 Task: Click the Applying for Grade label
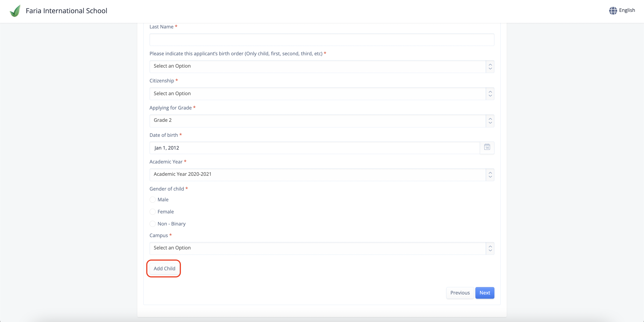click(x=170, y=108)
